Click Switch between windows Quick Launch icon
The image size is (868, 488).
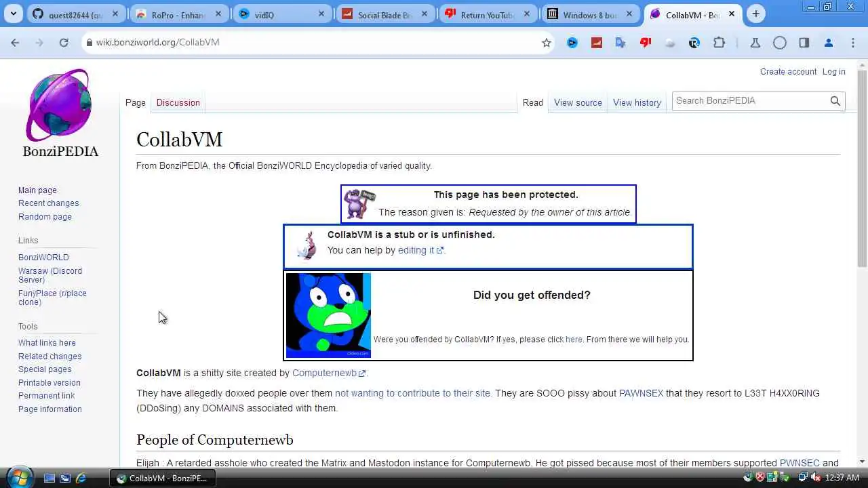tap(65, 478)
